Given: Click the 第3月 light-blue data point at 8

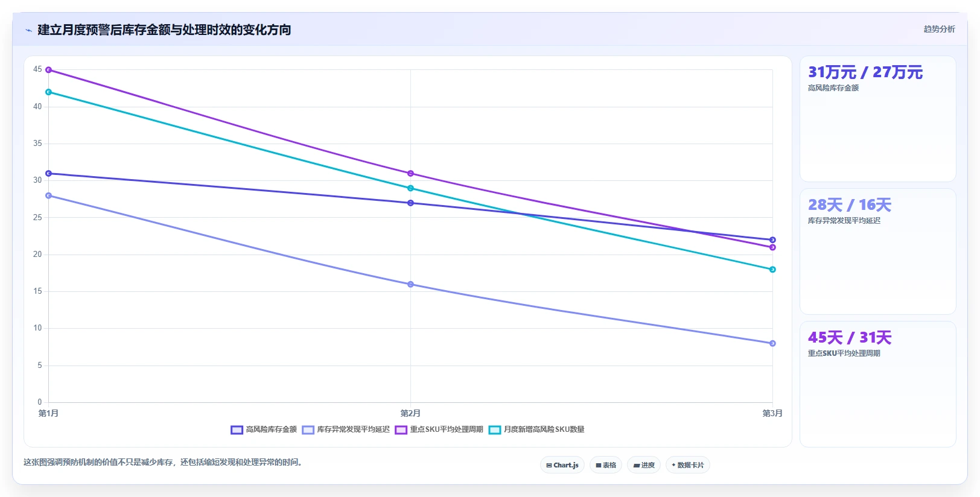Looking at the screenshot, I should click(772, 344).
